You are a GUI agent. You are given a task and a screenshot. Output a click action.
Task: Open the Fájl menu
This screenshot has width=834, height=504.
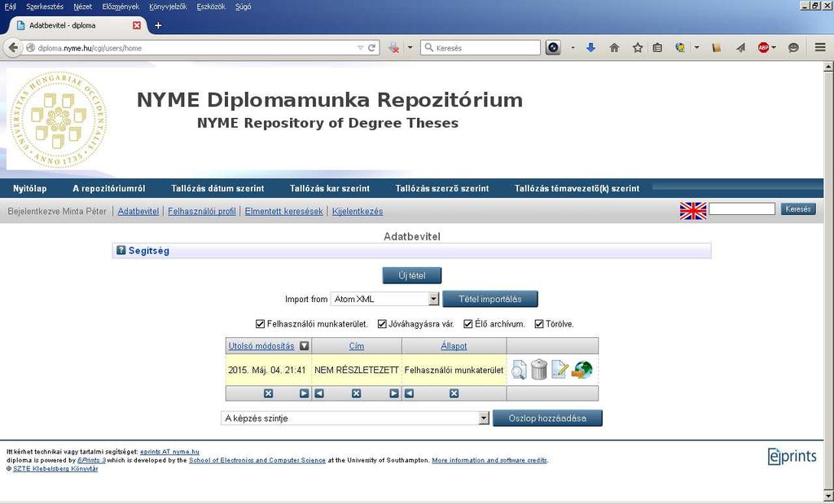click(10, 7)
